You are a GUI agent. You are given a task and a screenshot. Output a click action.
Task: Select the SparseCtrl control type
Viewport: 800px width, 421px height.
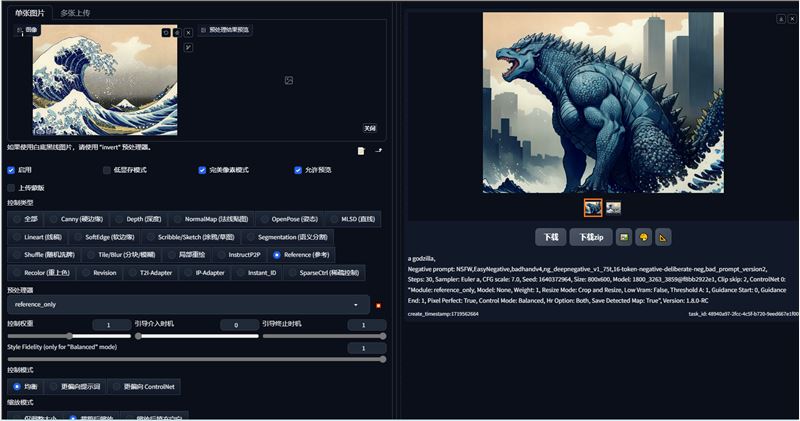point(323,273)
